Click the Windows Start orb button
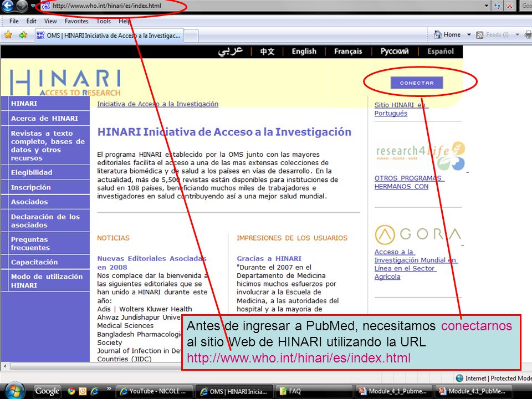Screen dimensions: 532x399 pyautogui.click(x=13, y=391)
